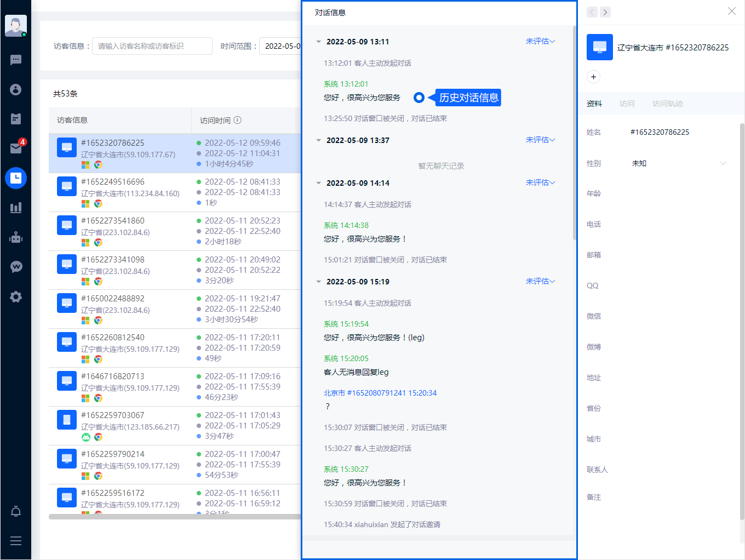Collapse the 2022-05-09 13:11 conversation
The width and height of the screenshot is (745, 560).
319,42
